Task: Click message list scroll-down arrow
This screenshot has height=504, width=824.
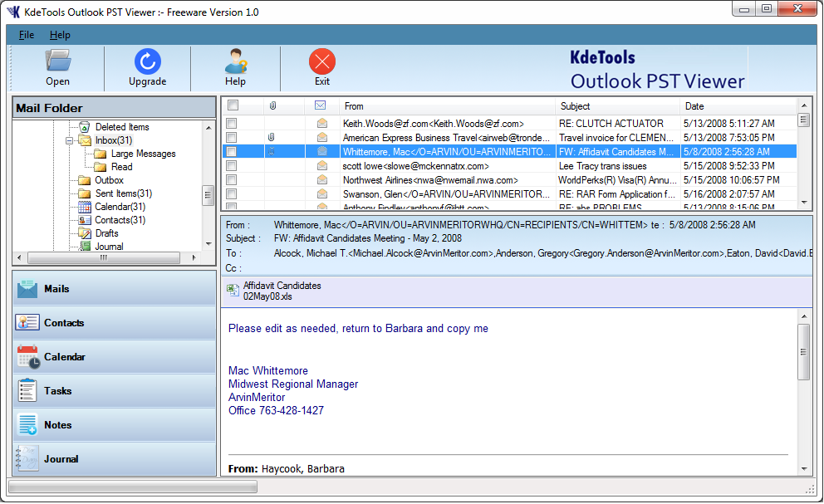Action: point(804,203)
